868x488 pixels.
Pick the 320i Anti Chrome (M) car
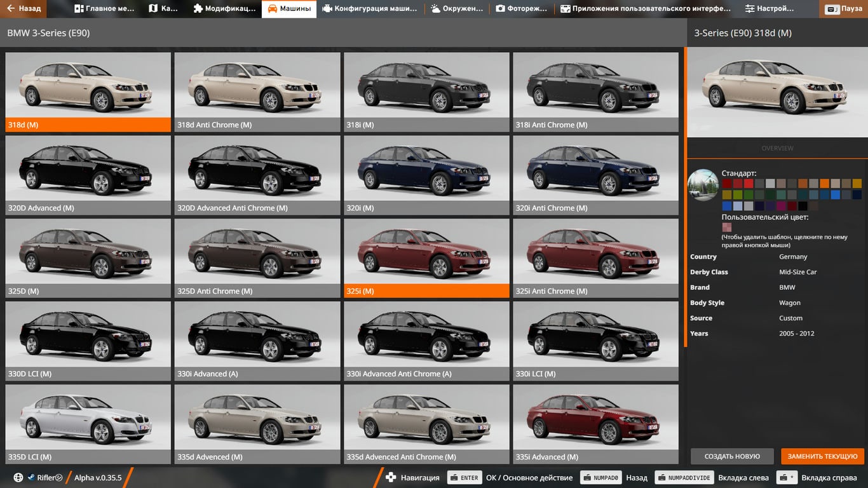(x=595, y=175)
